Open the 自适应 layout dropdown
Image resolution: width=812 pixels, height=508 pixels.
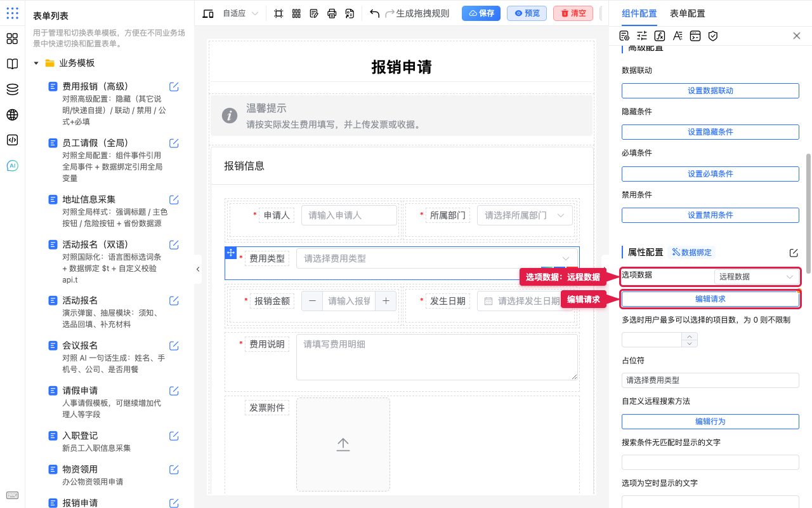tap(240, 13)
